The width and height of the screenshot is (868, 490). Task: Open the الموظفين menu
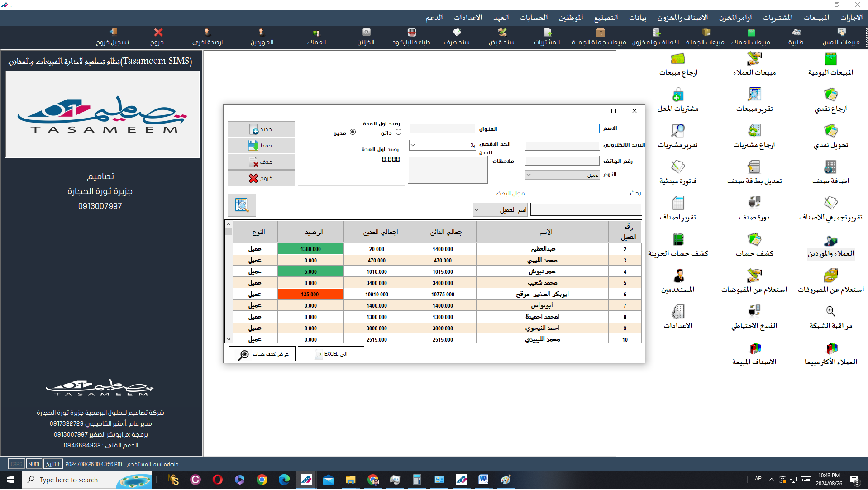click(x=571, y=18)
